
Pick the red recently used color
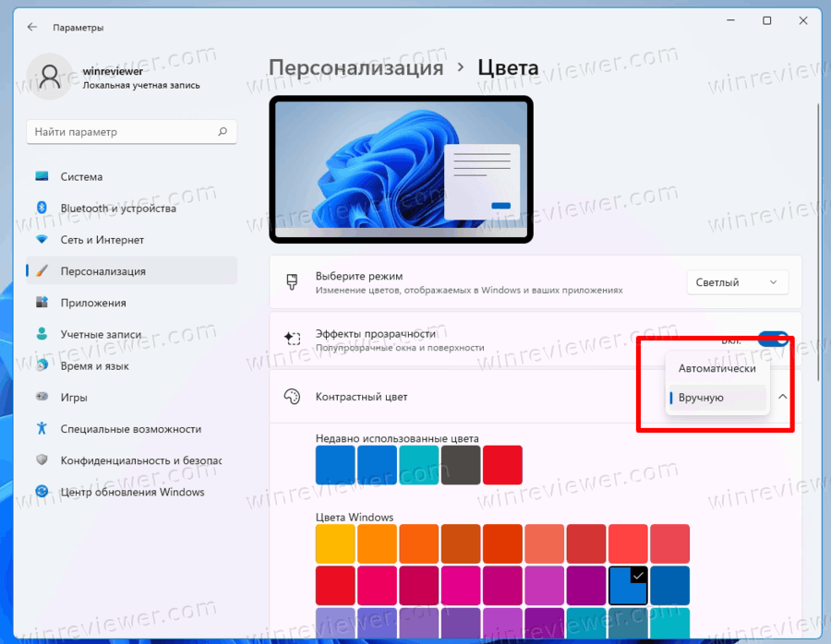point(502,465)
